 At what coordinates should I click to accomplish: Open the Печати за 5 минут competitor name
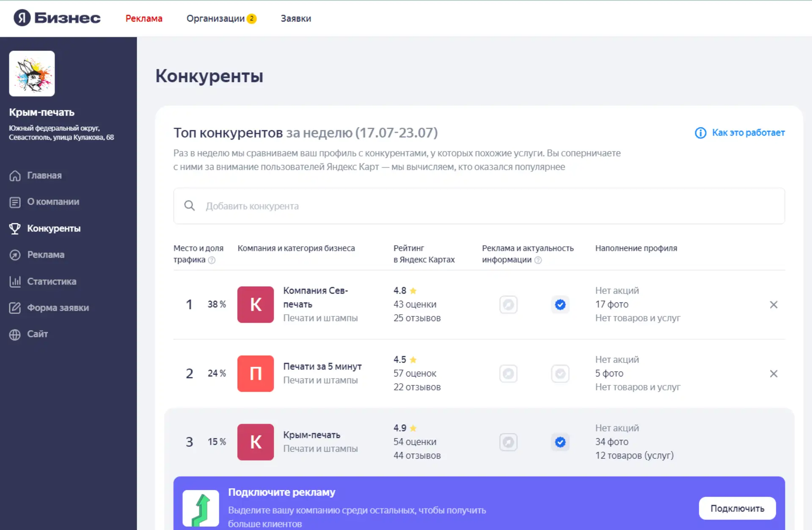[x=322, y=366]
